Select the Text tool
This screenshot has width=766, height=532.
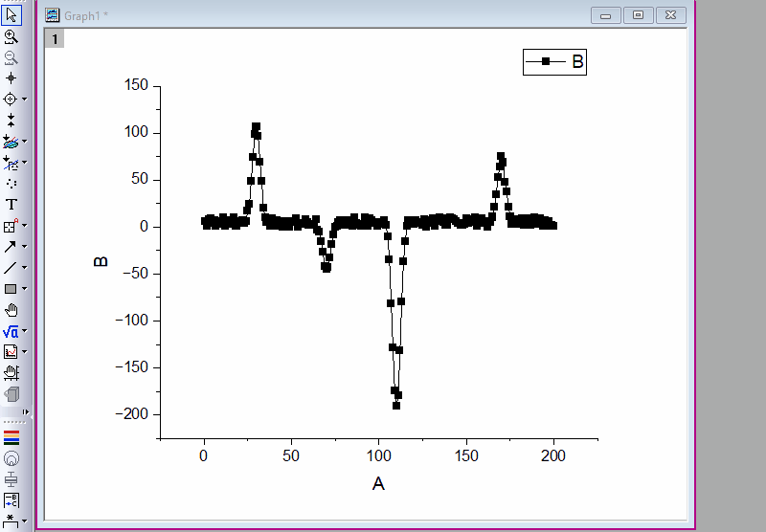point(11,205)
